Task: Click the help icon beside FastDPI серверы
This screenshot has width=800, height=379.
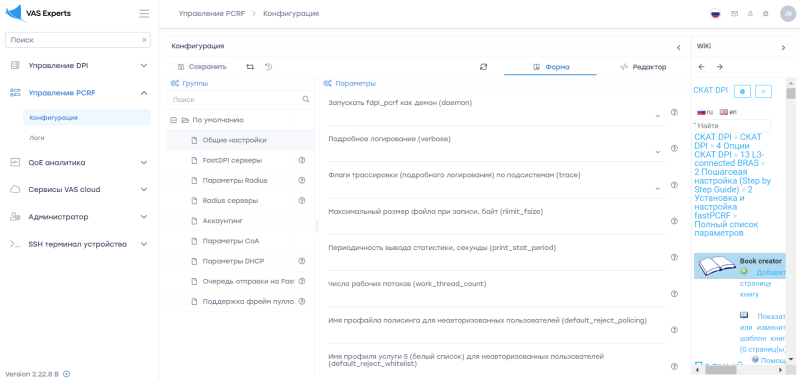Action: click(302, 160)
